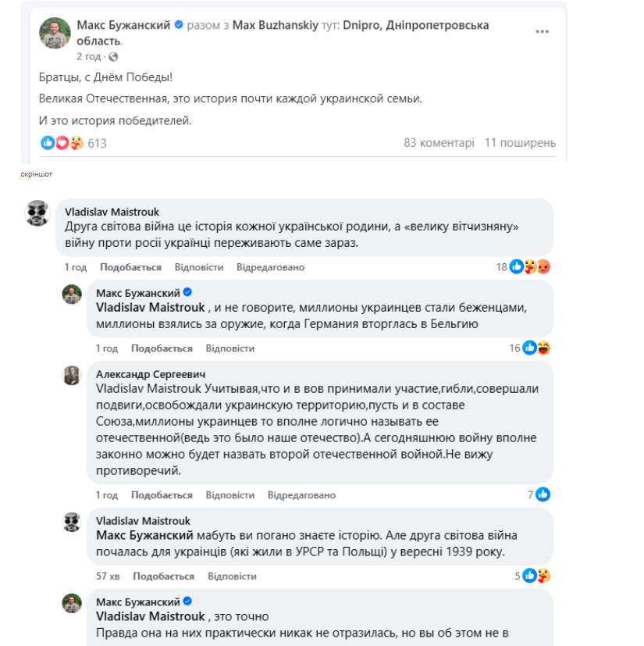Click reaction icons on the first comment
The width and height of the screenshot is (644, 646).
click(x=530, y=267)
